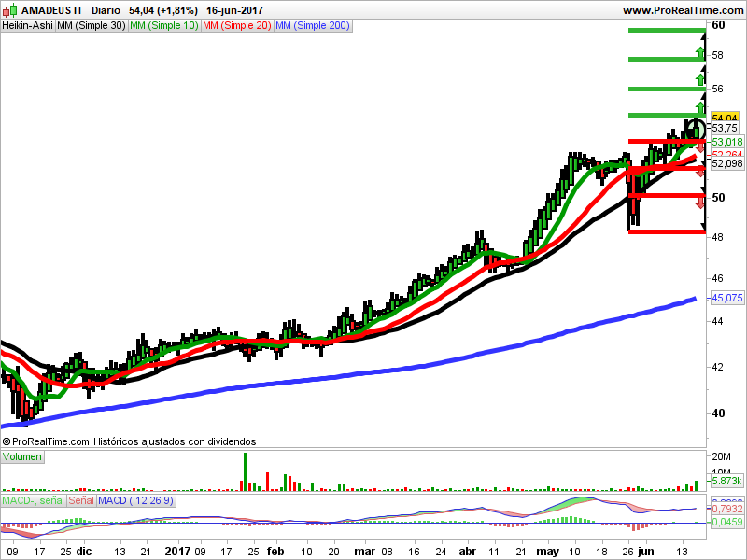Click the 16-jun-2017 date text

(234, 10)
